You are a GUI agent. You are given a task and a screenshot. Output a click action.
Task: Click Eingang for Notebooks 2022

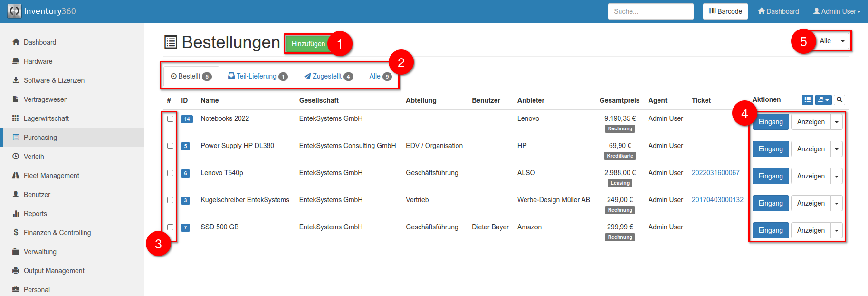click(771, 122)
